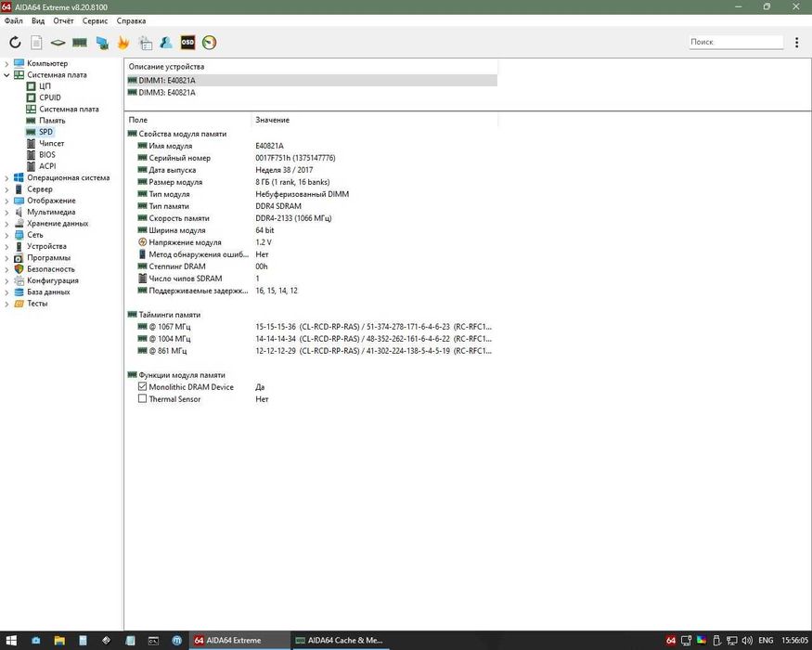Expand the Компьютер tree node
This screenshot has width=812, height=650.
tap(7, 63)
